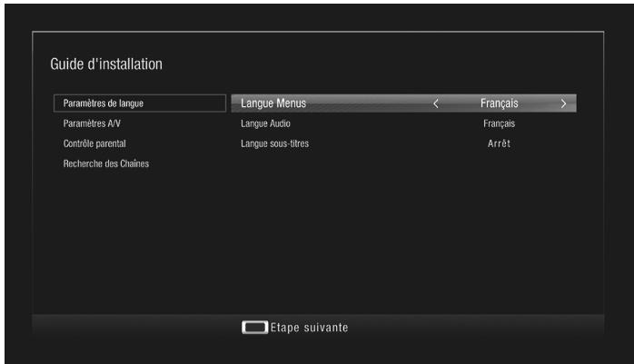Screen dimensions: 634x364
Task: Click blank sidebar area below Recherche des Chaînes
Action: tap(127, 236)
